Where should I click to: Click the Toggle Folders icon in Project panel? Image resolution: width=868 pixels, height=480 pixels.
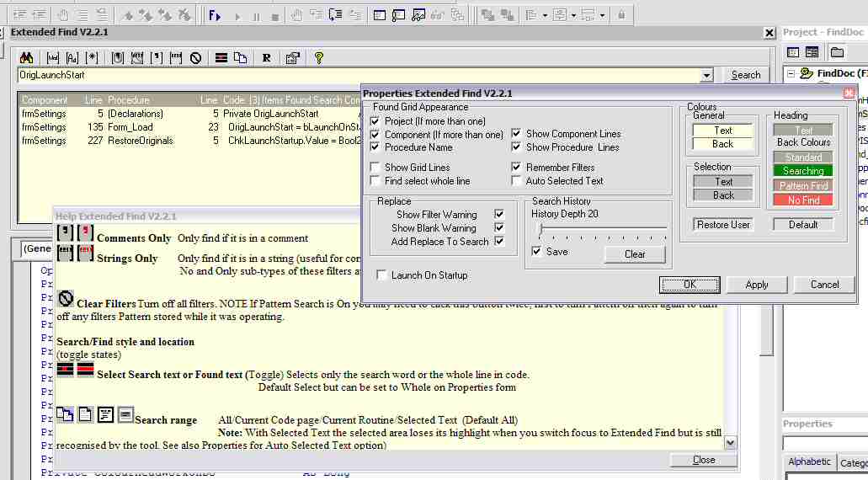coord(837,52)
